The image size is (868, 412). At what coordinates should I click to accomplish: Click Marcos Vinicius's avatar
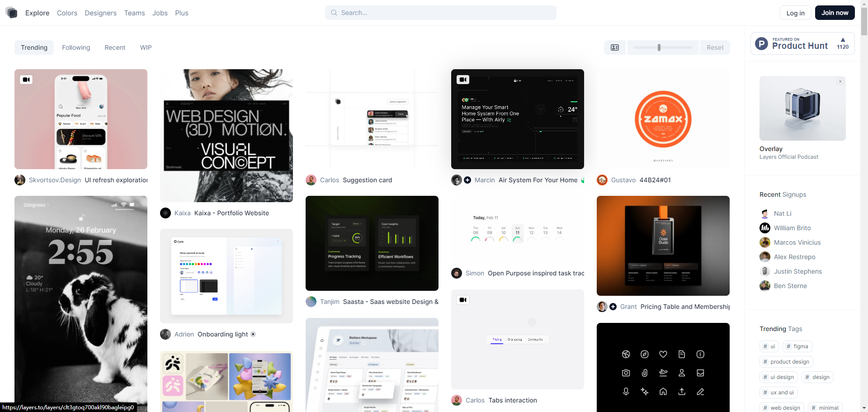click(x=765, y=242)
